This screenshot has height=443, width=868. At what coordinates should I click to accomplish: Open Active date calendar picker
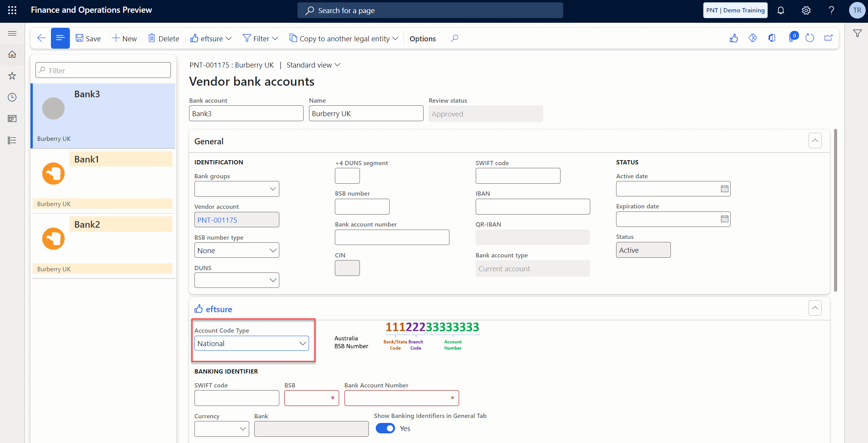pos(724,189)
